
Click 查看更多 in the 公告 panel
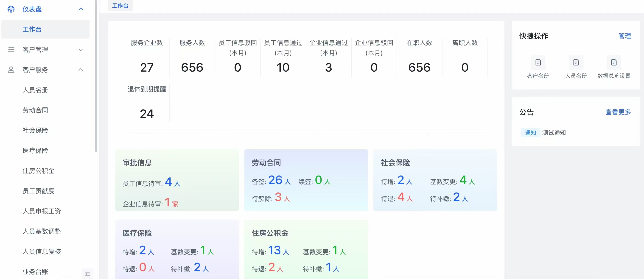[618, 112]
